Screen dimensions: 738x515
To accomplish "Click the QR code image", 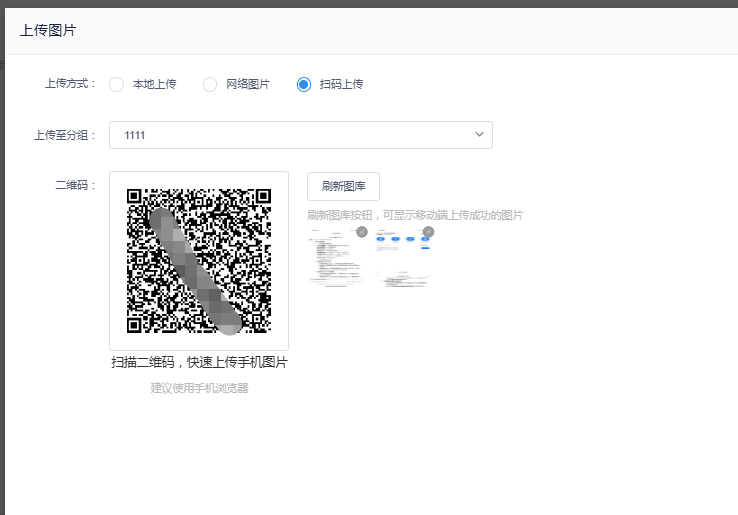I will [x=199, y=261].
